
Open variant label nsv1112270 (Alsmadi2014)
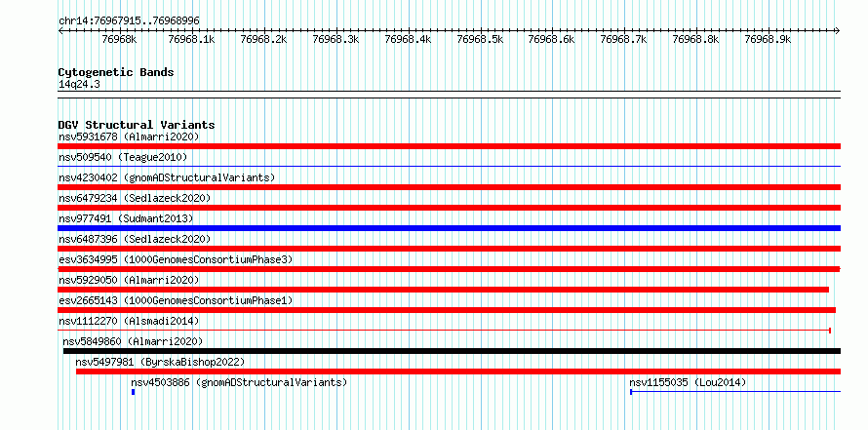(129, 321)
